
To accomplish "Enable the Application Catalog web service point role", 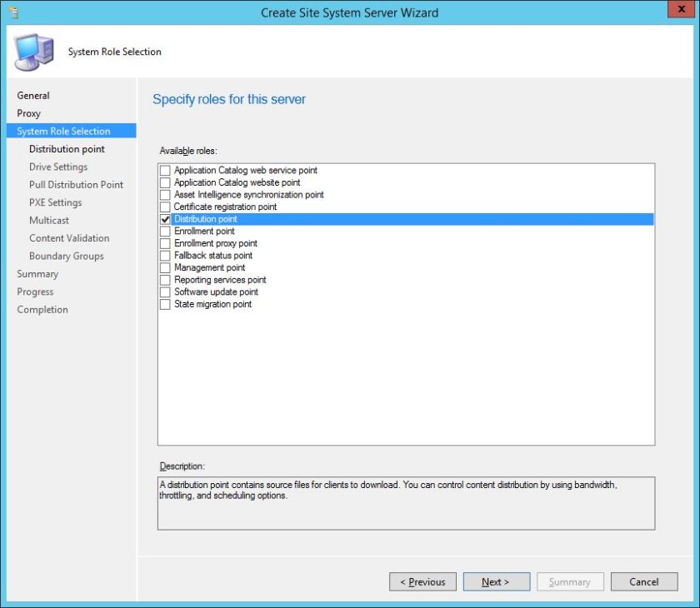I will pyautogui.click(x=164, y=170).
